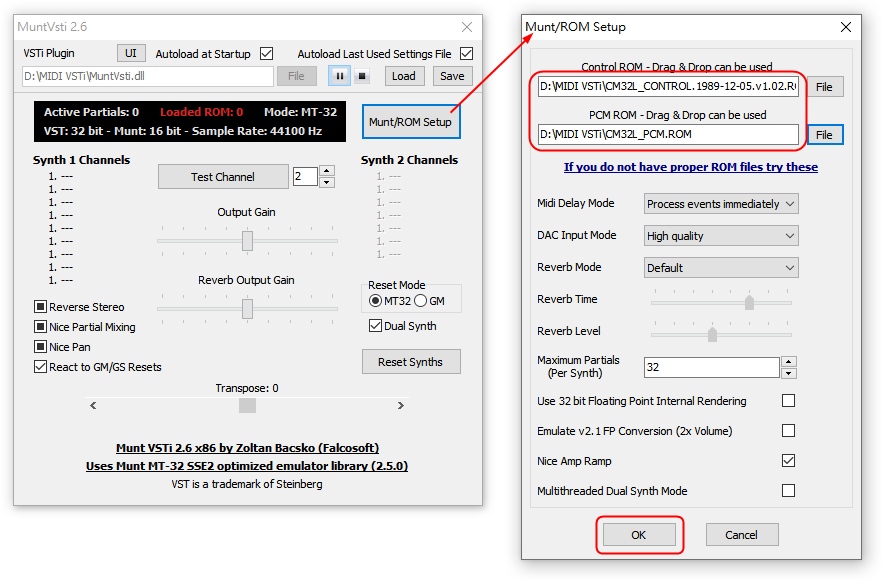The width and height of the screenshot is (890, 584).
Task: Click Reset Synths button
Action: coord(411,362)
